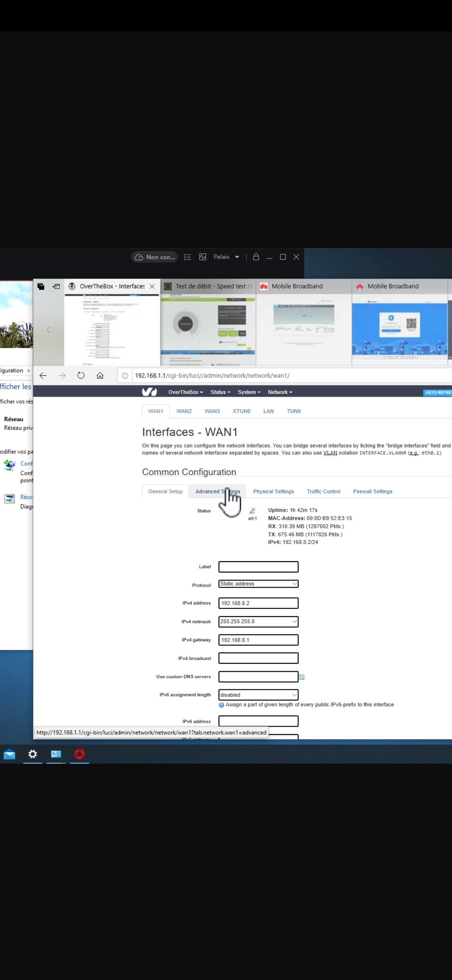Click the browser back arrow
The height and width of the screenshot is (980, 452).
pos(43,376)
